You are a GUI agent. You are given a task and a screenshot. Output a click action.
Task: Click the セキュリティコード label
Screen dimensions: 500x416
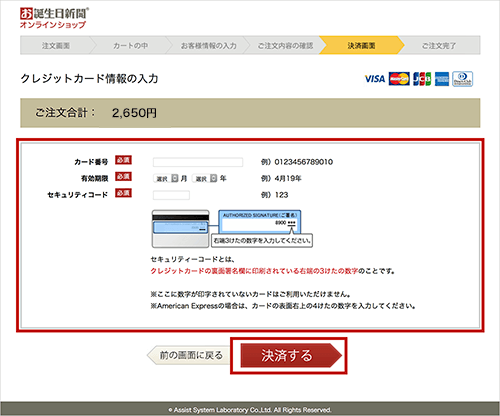point(78,195)
